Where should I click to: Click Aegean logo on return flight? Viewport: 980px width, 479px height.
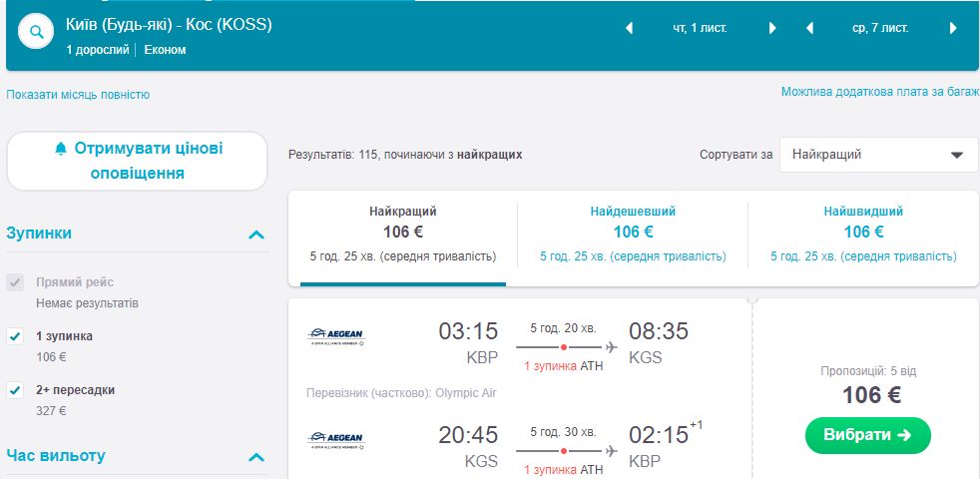coord(336,441)
